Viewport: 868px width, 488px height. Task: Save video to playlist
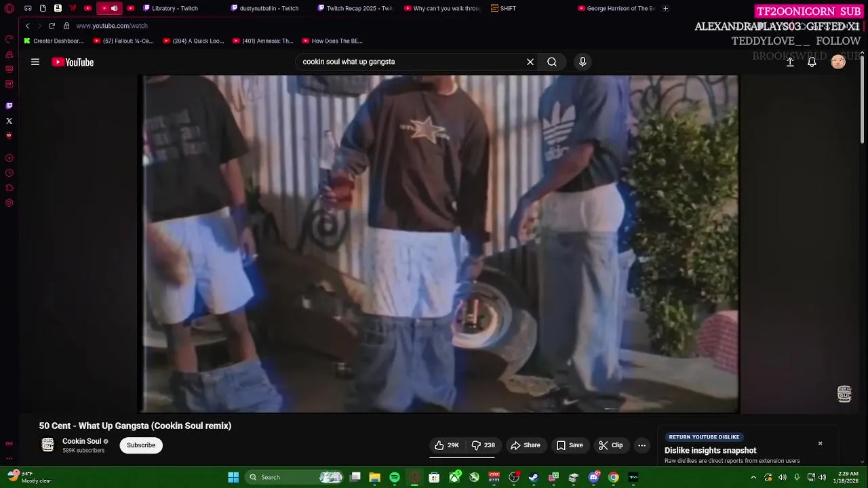pos(570,445)
